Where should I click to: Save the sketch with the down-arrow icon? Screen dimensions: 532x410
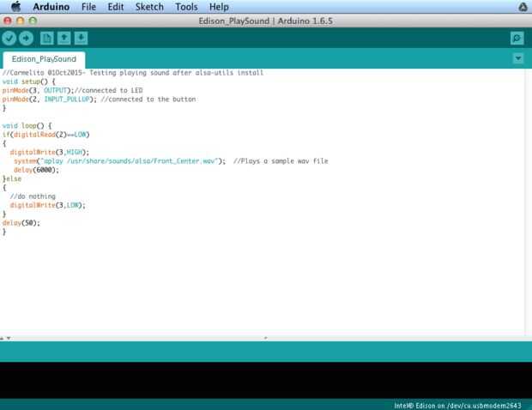(x=81, y=38)
